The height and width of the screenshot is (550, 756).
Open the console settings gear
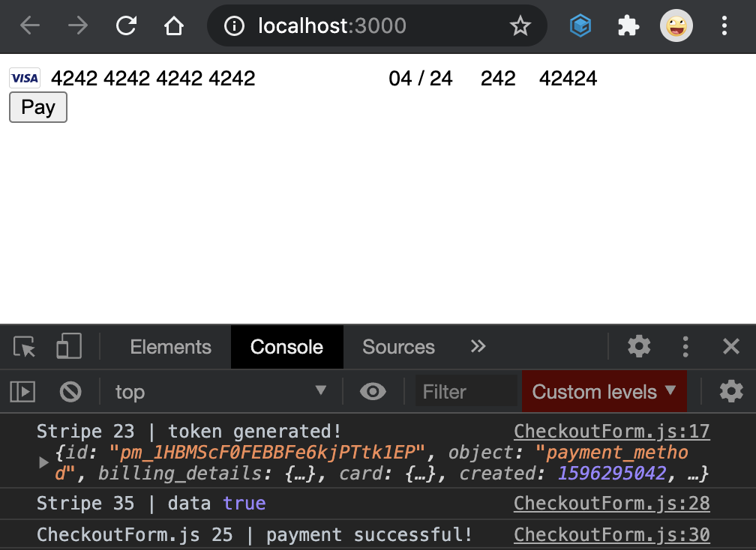pyautogui.click(x=731, y=391)
